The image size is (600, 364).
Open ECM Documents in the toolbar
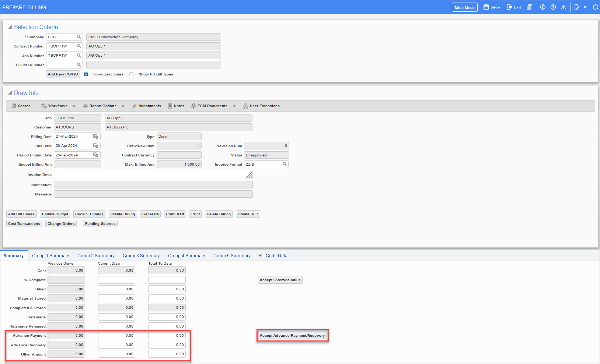pyautogui.click(x=209, y=106)
